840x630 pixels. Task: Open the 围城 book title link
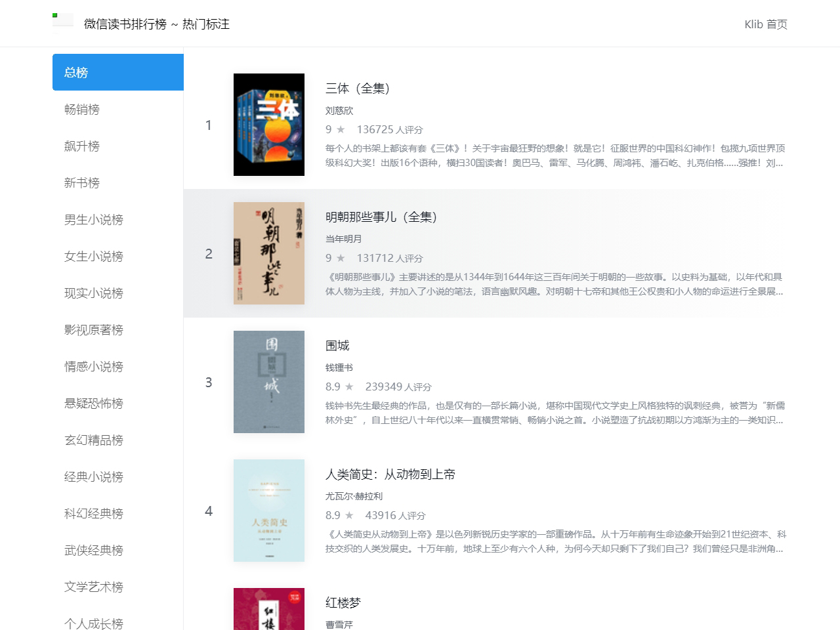point(338,345)
